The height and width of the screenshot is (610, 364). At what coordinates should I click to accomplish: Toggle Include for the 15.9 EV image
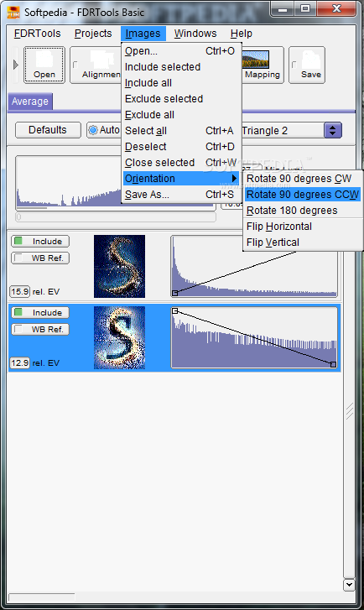(40, 241)
